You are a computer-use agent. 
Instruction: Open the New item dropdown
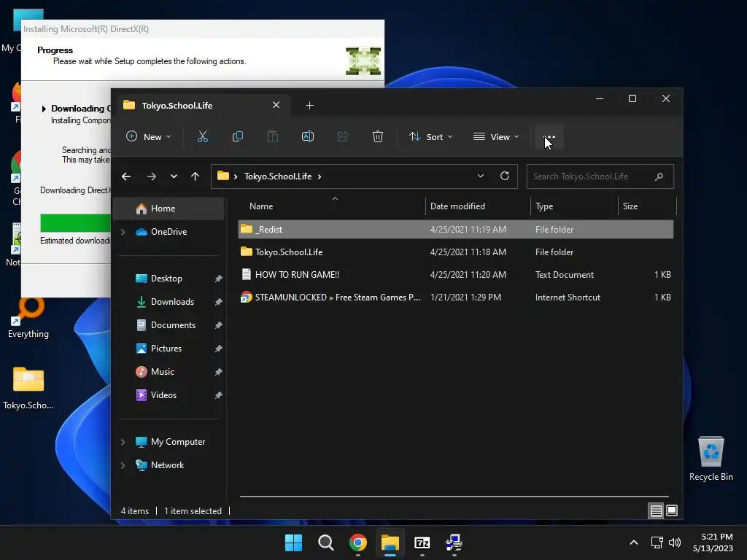(x=149, y=136)
